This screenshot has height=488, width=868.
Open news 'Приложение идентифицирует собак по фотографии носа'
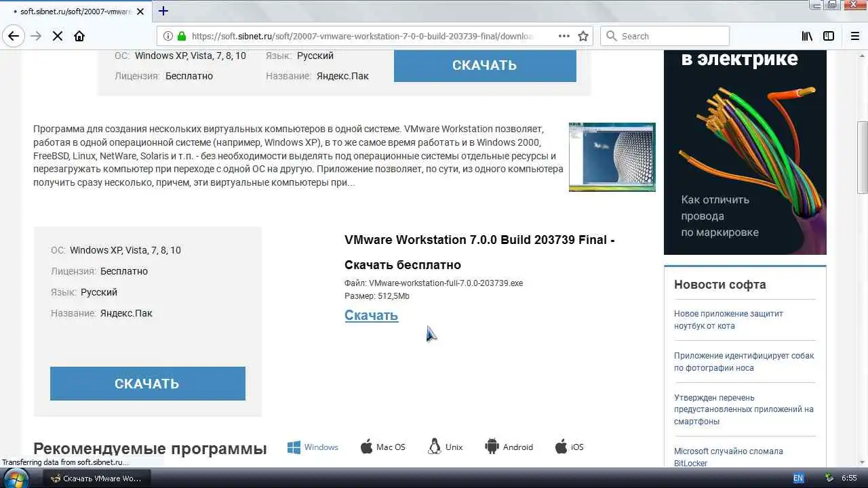[744, 362]
